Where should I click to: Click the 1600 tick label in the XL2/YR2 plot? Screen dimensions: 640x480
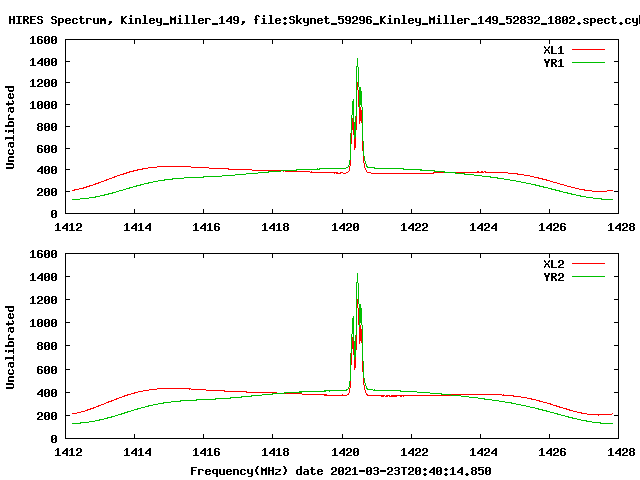pyautogui.click(x=43, y=254)
